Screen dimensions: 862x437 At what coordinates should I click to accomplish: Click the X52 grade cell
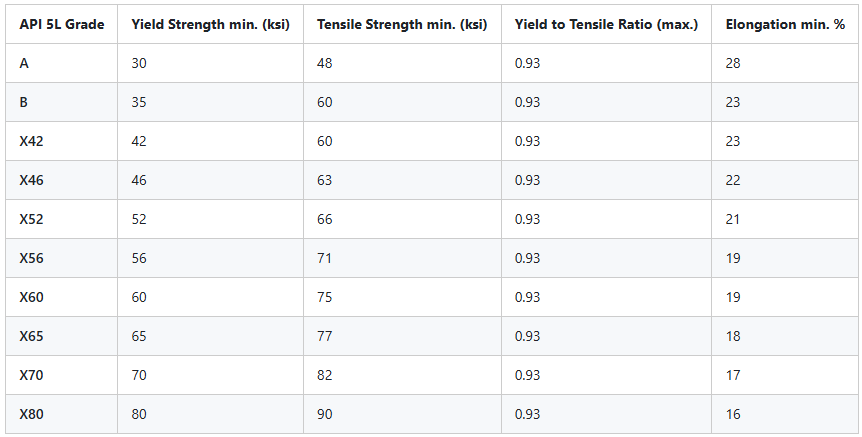[31, 219]
